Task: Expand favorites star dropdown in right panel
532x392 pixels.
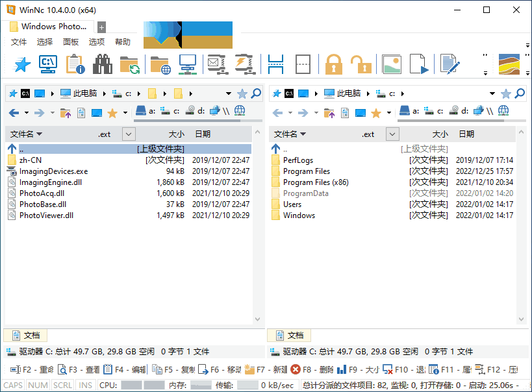Action: [x=389, y=113]
